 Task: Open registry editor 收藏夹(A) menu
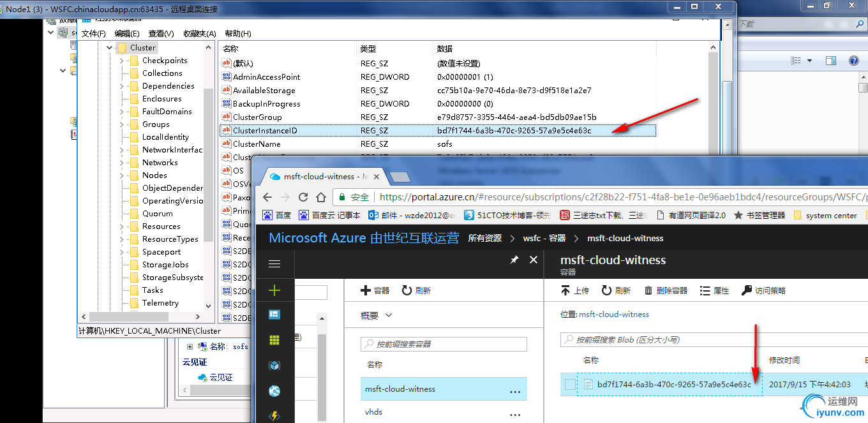point(200,33)
